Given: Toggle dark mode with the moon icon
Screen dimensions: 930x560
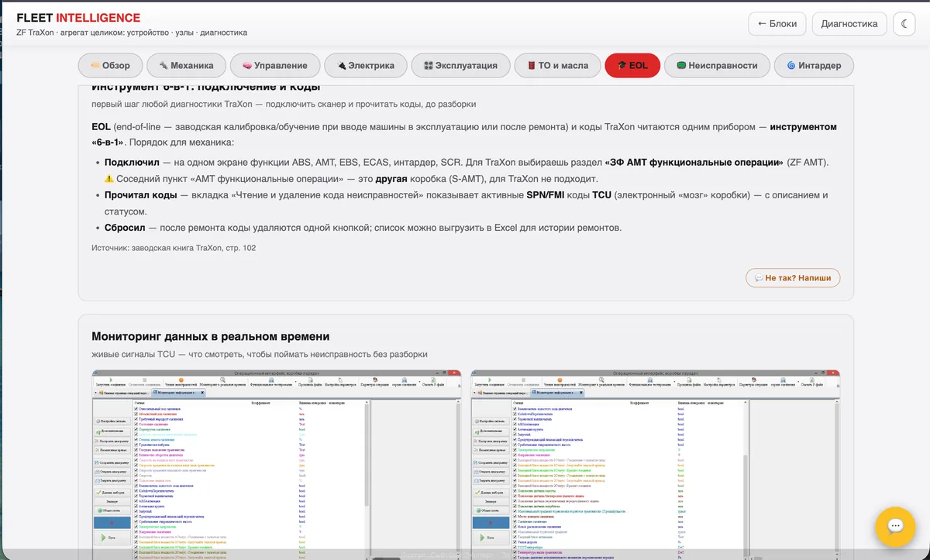Looking at the screenshot, I should (x=904, y=23).
